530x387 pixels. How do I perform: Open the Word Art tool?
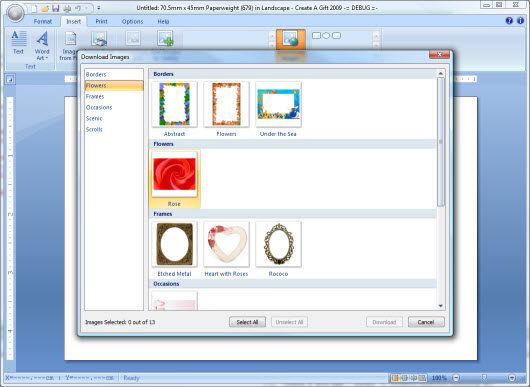[42, 45]
